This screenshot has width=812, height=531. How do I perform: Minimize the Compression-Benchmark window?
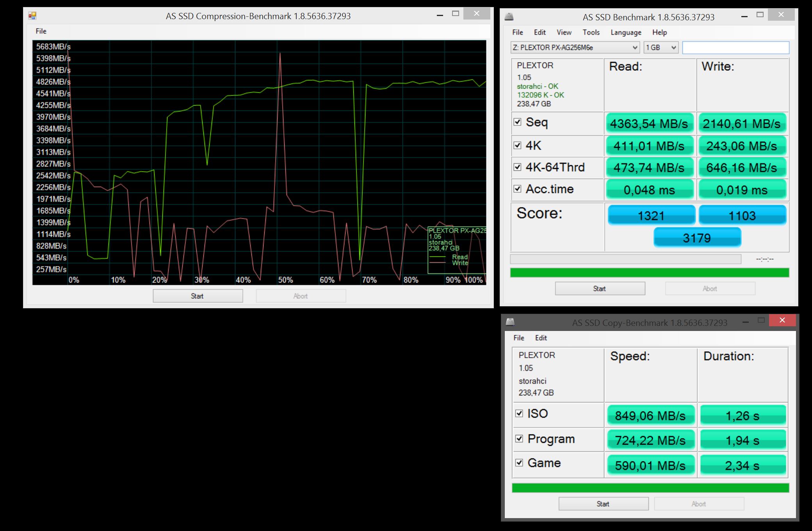[x=440, y=14]
